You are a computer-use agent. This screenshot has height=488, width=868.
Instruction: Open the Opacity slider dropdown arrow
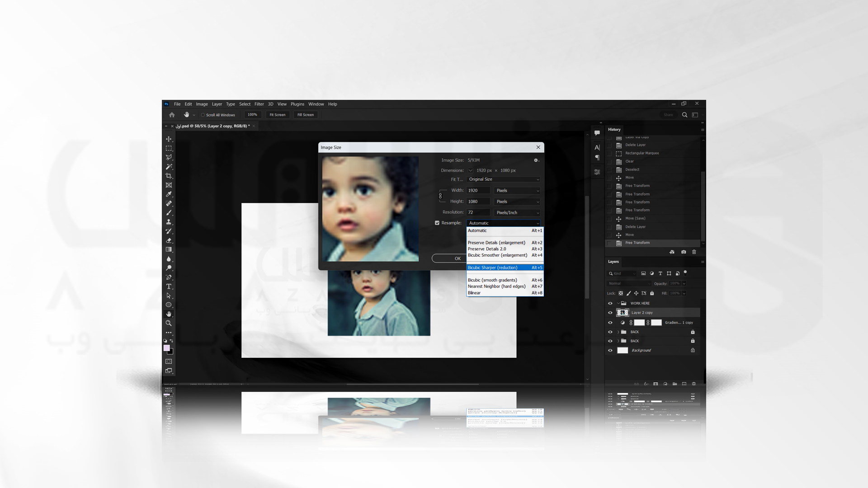tap(684, 283)
